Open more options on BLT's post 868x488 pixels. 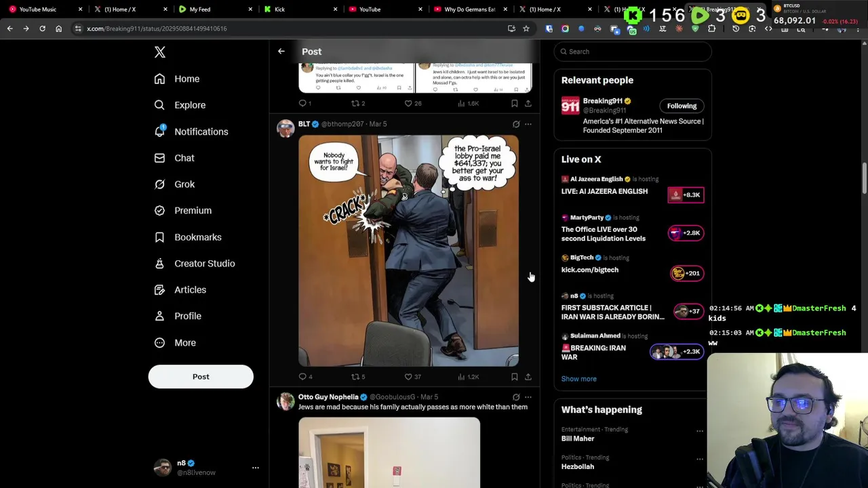(528, 124)
